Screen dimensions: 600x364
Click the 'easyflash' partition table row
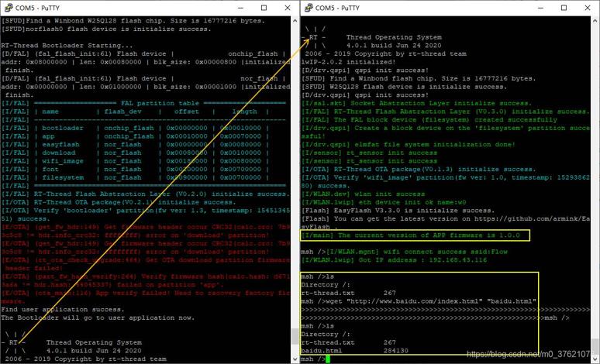[135, 145]
